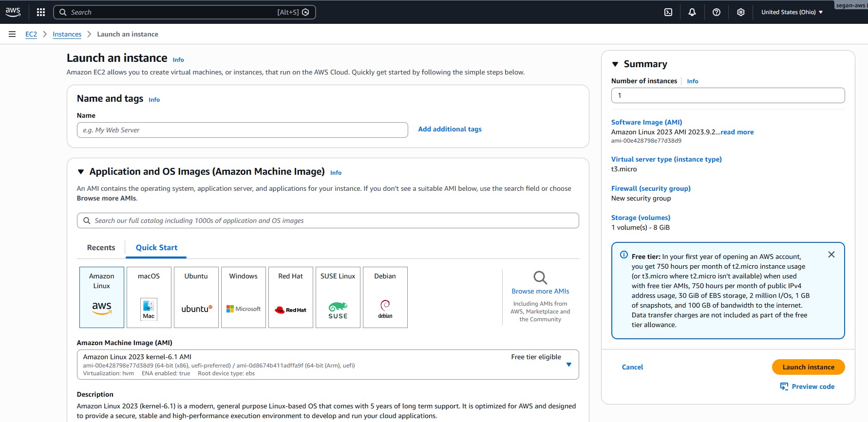Select the macOS AMI tile

coord(149,297)
